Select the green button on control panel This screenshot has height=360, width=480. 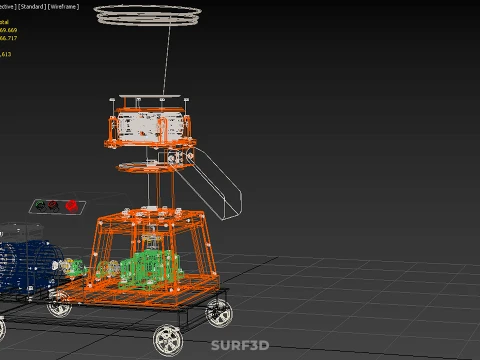click(40, 205)
